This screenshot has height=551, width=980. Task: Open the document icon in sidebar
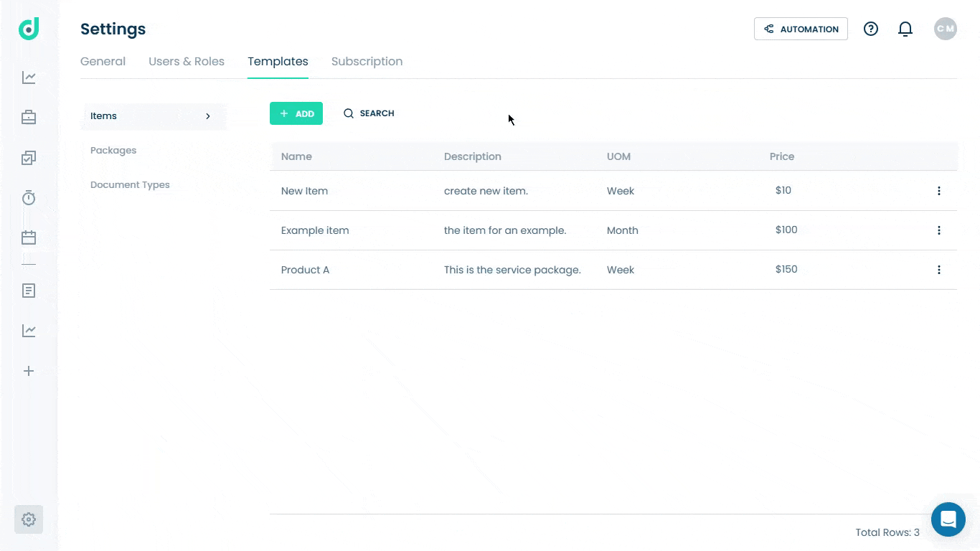tap(29, 291)
